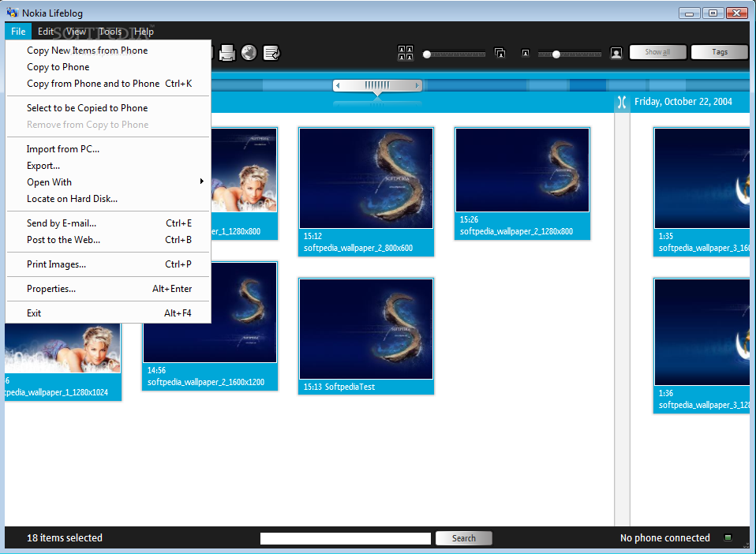Click the 14:56 timestamp label
This screenshot has height=554, width=756.
(156, 370)
